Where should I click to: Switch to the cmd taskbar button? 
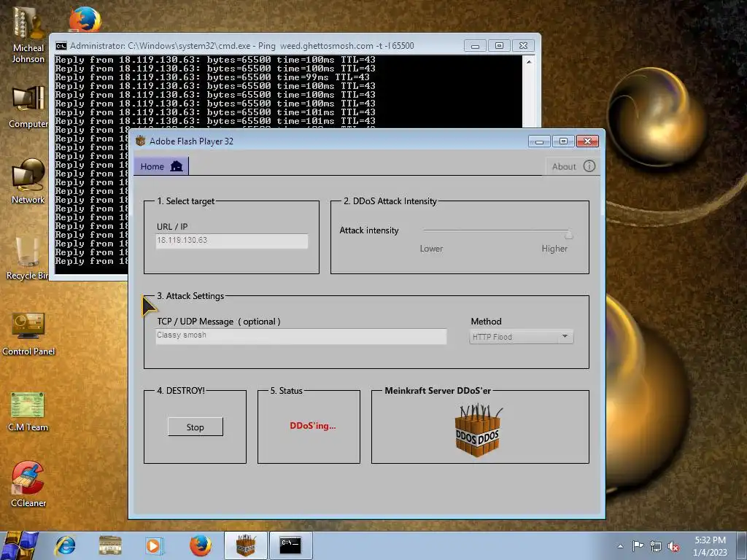coord(290,545)
